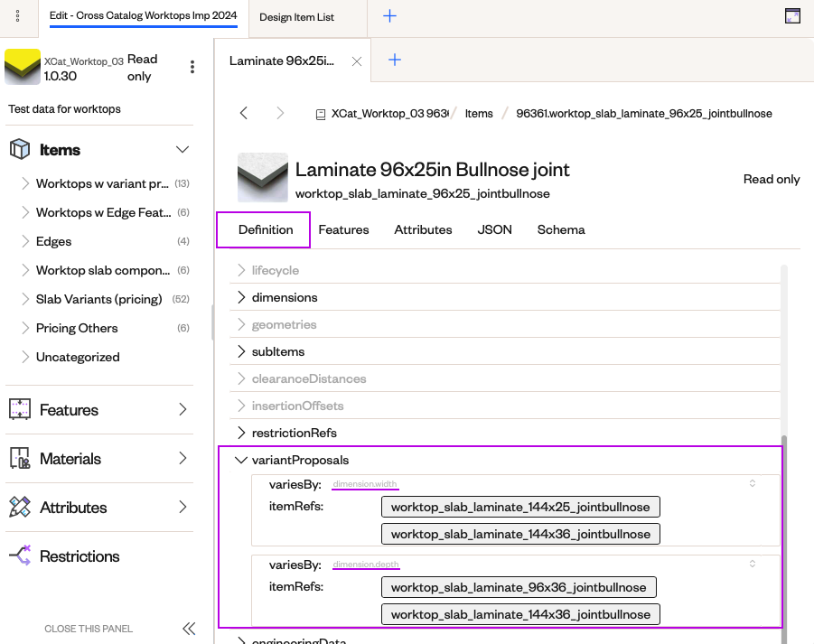The height and width of the screenshot is (644, 814).
Task: Click the Features icon in sidebar
Action: coord(20,409)
